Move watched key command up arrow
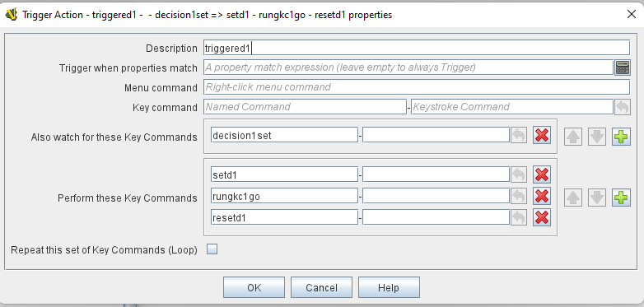Image resolution: width=644 pixels, height=307 pixels. point(573,137)
